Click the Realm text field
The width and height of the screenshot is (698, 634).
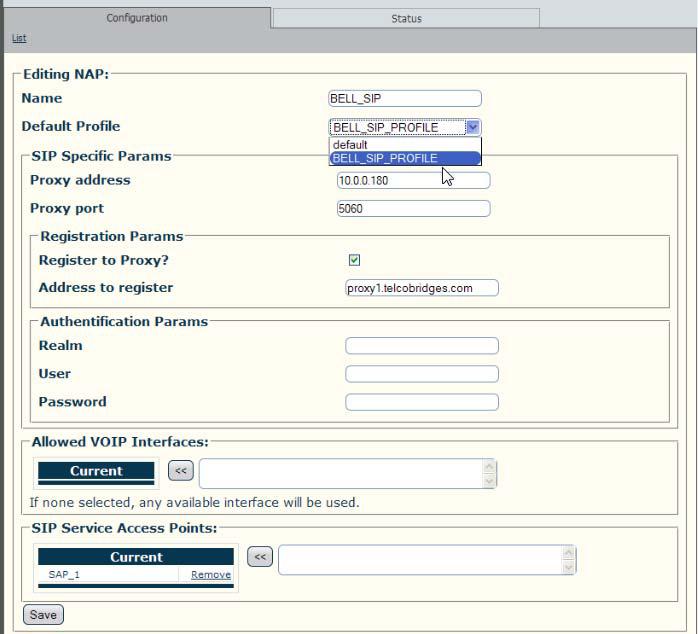422,345
